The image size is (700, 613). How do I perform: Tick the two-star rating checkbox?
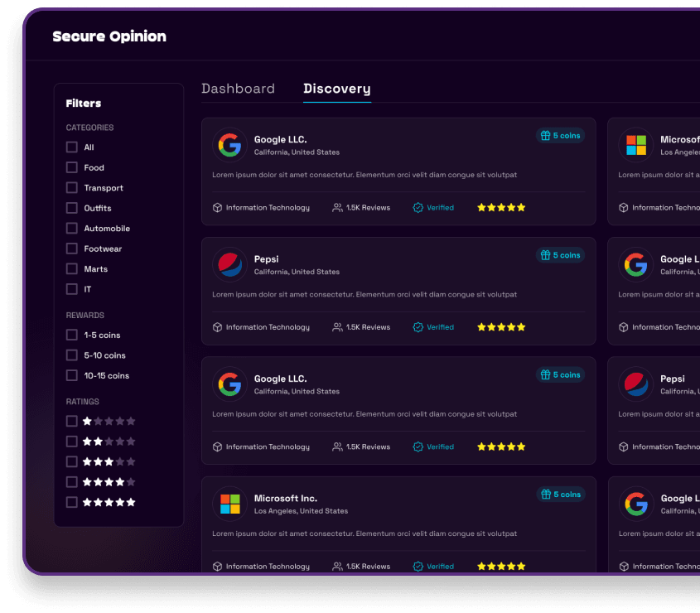pos(72,442)
